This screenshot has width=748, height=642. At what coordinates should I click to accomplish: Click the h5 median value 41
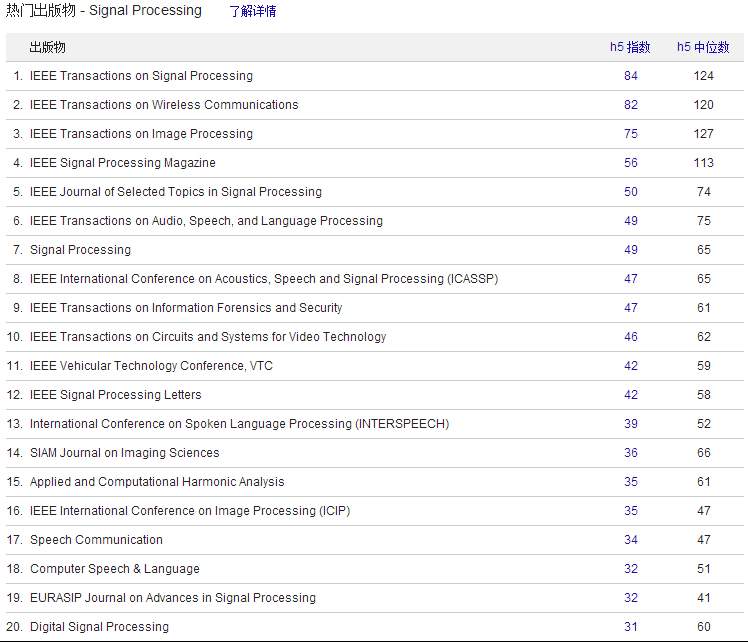click(704, 598)
